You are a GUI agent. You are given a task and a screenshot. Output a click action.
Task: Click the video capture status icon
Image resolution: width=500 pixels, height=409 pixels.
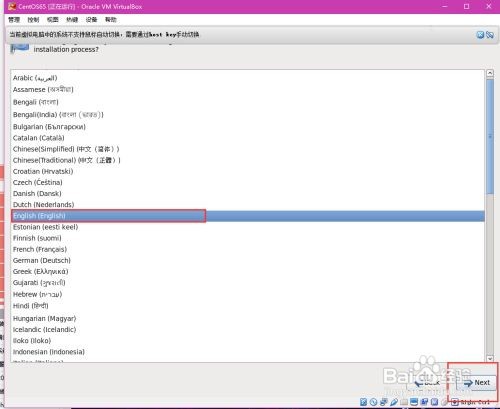click(424, 402)
